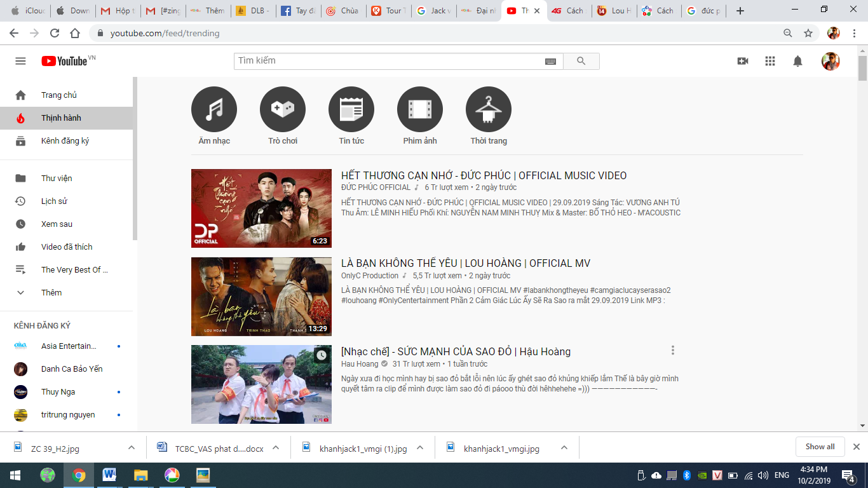Open the Trò chơi gaming category
The image size is (868, 488).
click(283, 109)
